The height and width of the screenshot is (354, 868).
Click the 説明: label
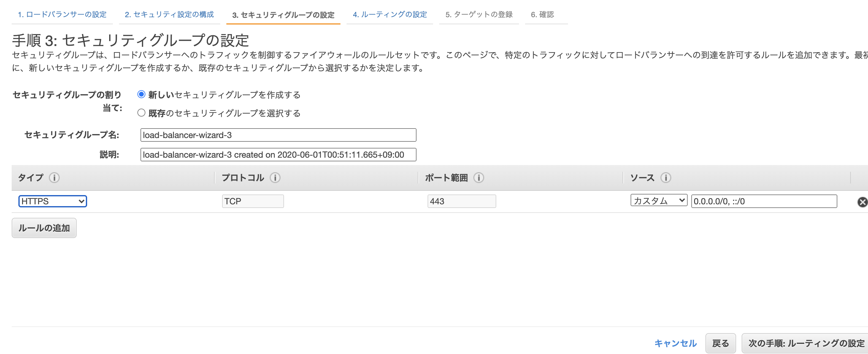[x=109, y=154]
